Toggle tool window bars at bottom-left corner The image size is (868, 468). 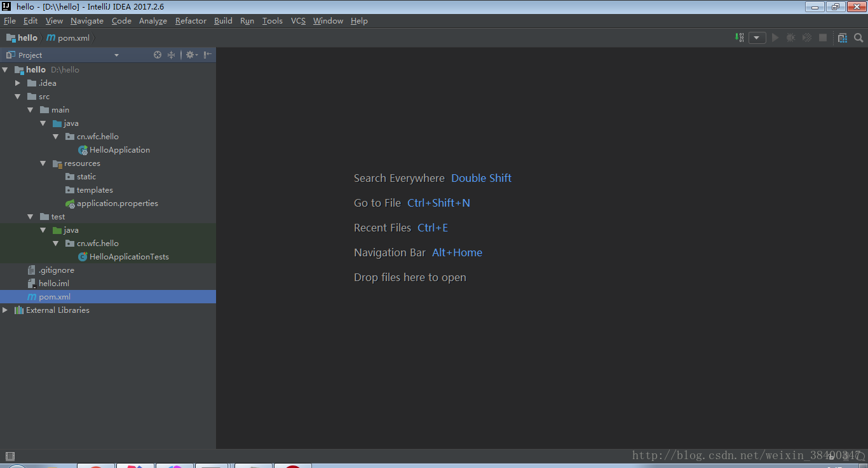(10, 456)
